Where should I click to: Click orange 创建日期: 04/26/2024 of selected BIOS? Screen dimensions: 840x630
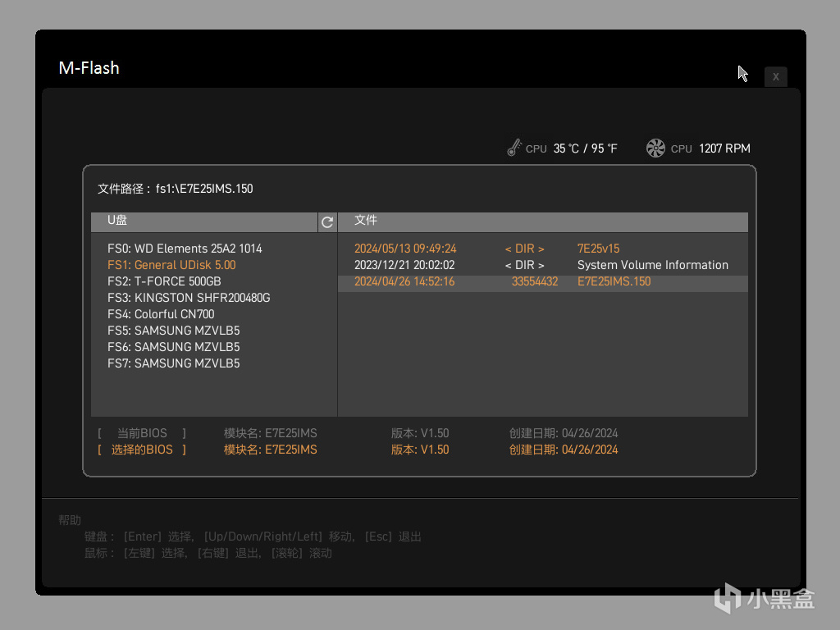[564, 450]
